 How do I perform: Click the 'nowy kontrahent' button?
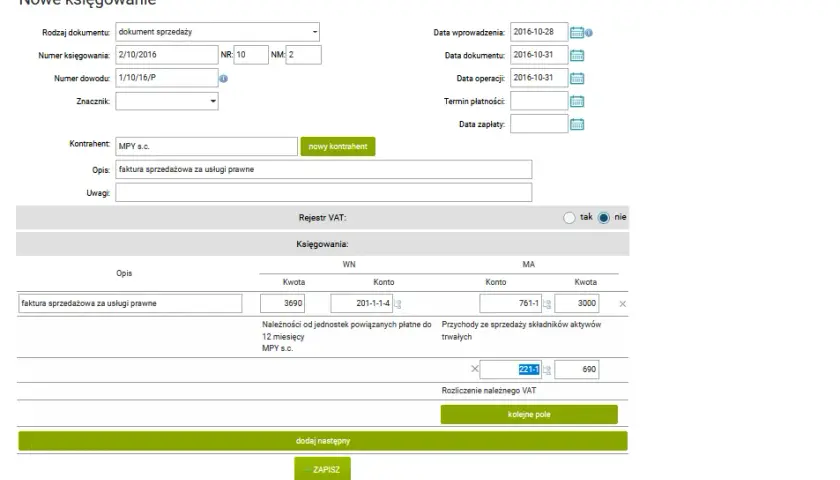click(338, 146)
